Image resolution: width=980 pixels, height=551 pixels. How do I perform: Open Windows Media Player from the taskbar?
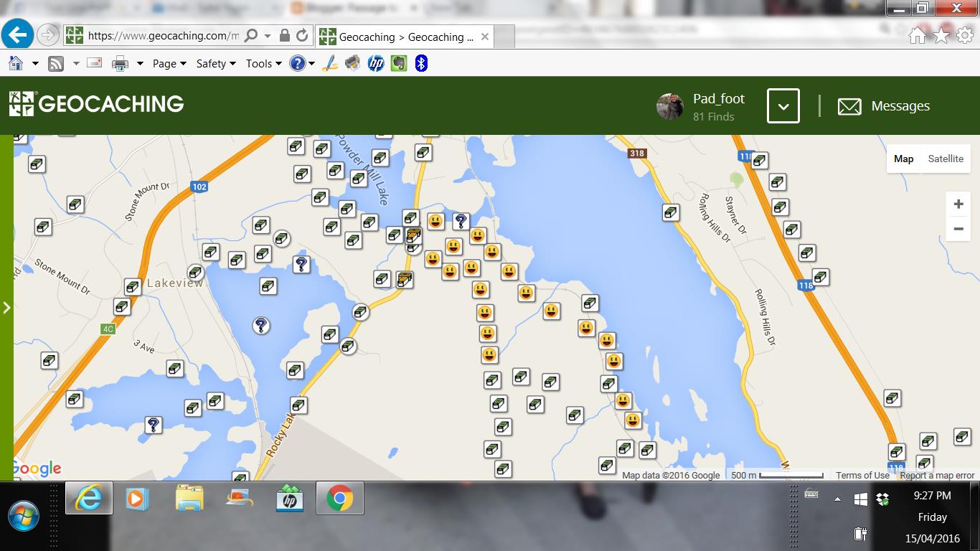tap(137, 498)
